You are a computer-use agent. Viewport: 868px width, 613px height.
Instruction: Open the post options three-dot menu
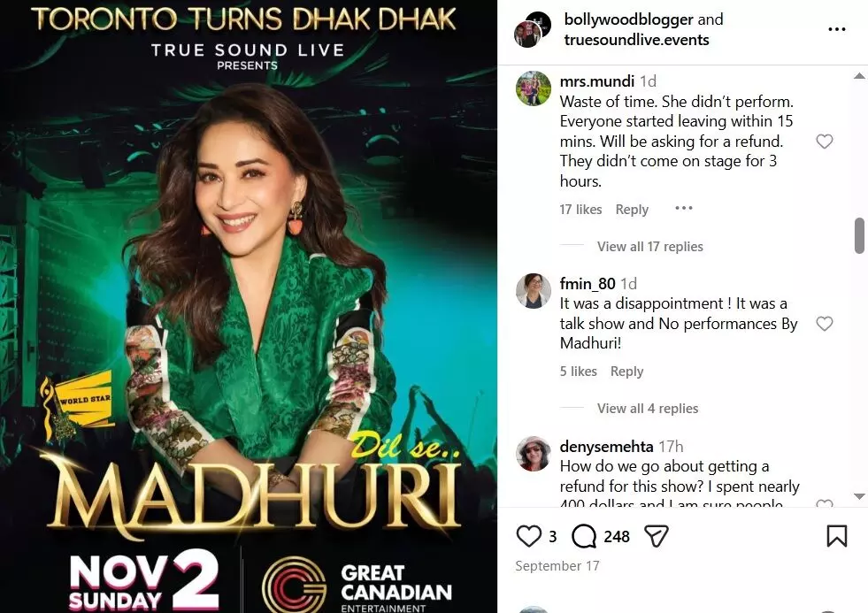(836, 29)
